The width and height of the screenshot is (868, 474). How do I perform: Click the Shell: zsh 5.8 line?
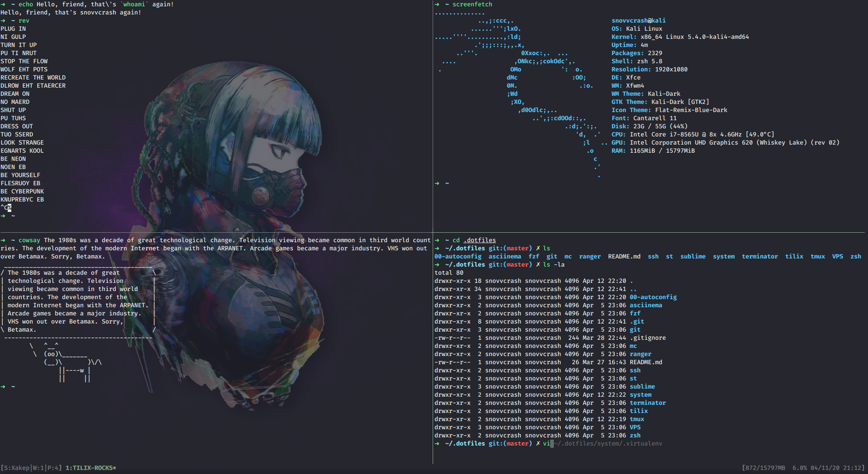coord(637,61)
